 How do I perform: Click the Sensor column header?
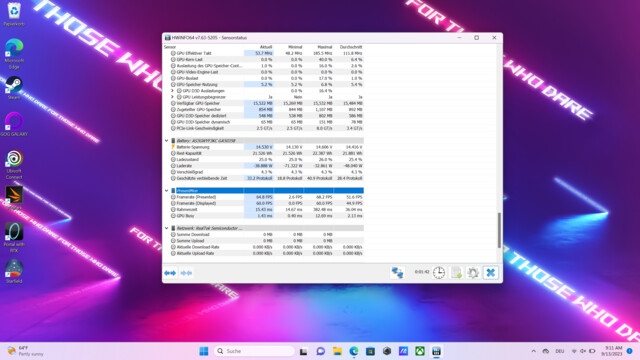170,47
